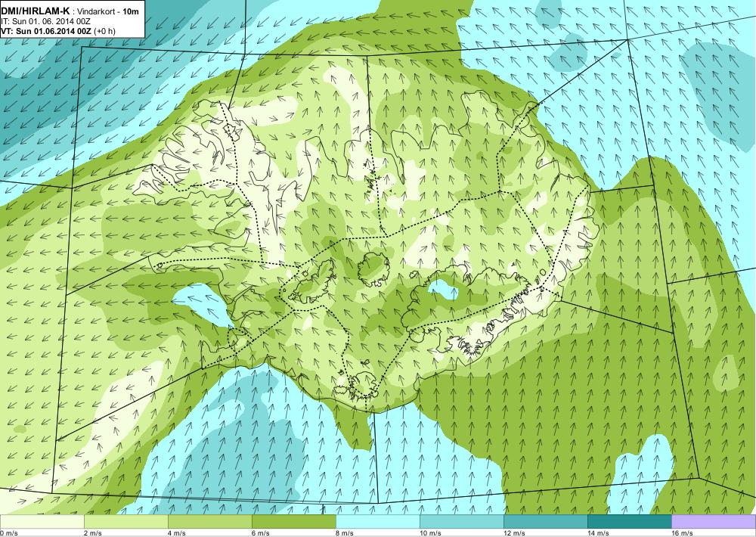The height and width of the screenshot is (537, 756).
Task: Click the 6–8 m/s dark green swatch
Action: coord(293,522)
